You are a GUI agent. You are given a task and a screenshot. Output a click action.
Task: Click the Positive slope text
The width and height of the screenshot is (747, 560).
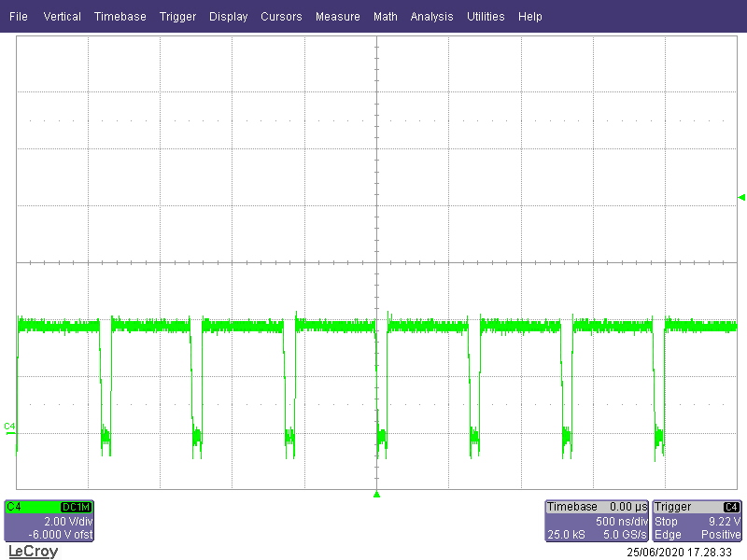coord(721,534)
